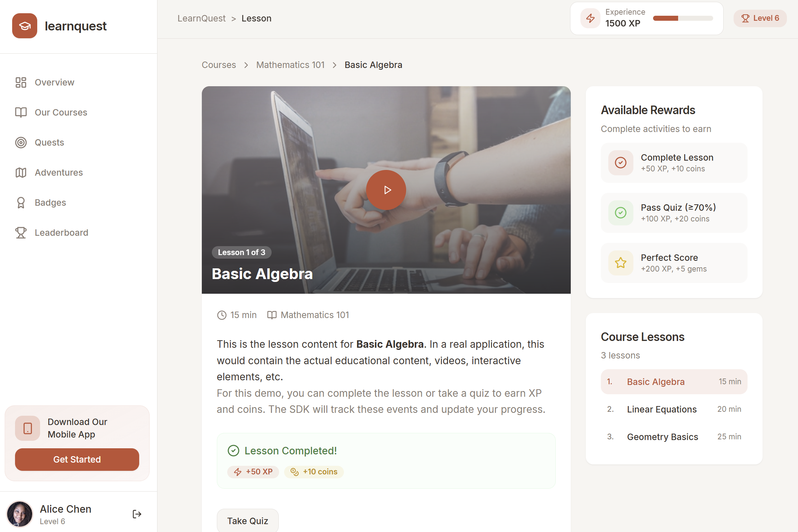798x532 pixels.
Task: Click the lightning bolt Experience icon
Action: (x=590, y=18)
